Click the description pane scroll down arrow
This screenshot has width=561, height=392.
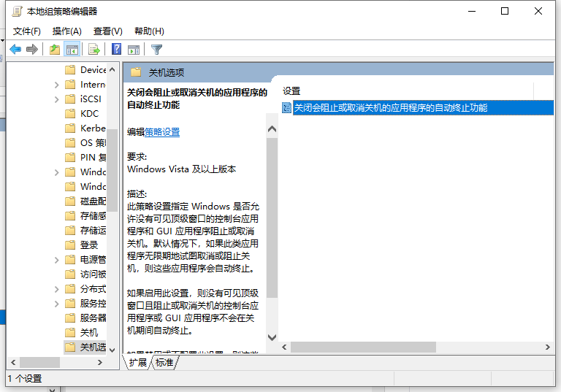point(272,337)
